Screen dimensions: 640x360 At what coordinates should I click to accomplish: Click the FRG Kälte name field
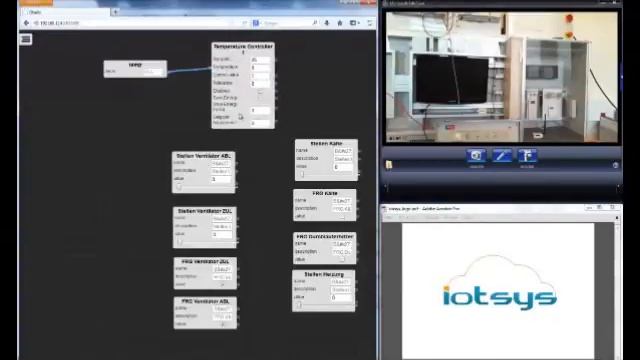[342, 201]
